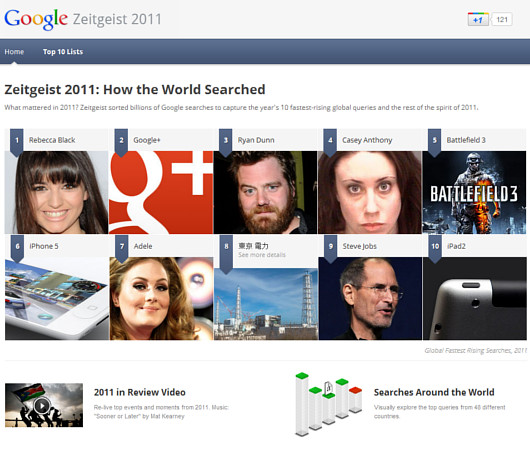
Task: Click the rank 1 ribbon badge
Action: pos(17,142)
